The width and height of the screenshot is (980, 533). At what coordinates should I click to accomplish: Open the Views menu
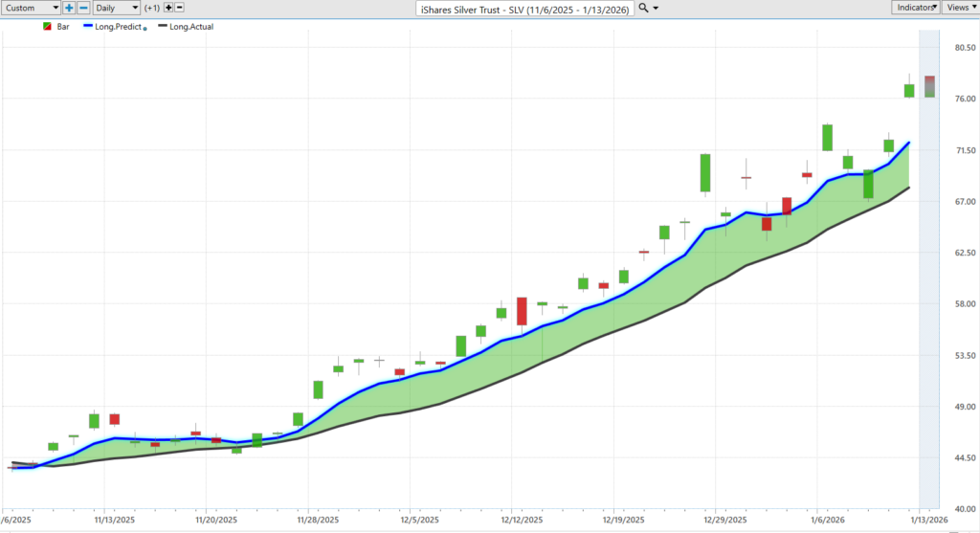pyautogui.click(x=960, y=8)
